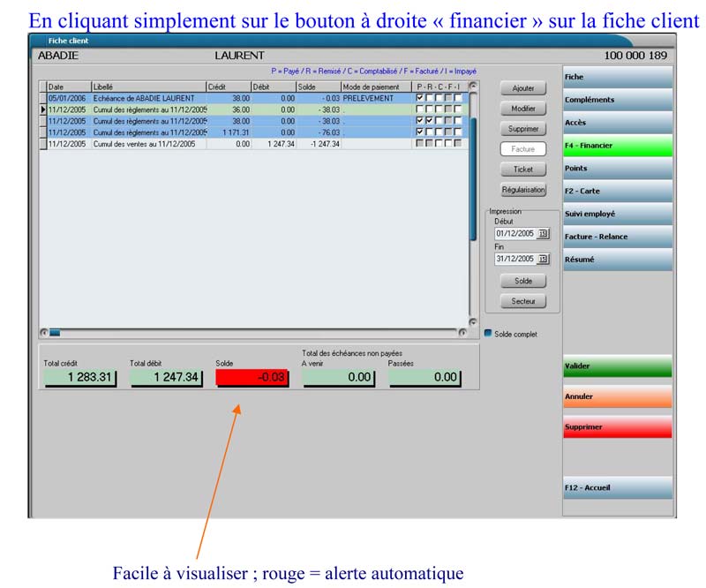706x588 pixels.
Task: Click the horizontal scrollbar right arrow
Action: pos(462,333)
